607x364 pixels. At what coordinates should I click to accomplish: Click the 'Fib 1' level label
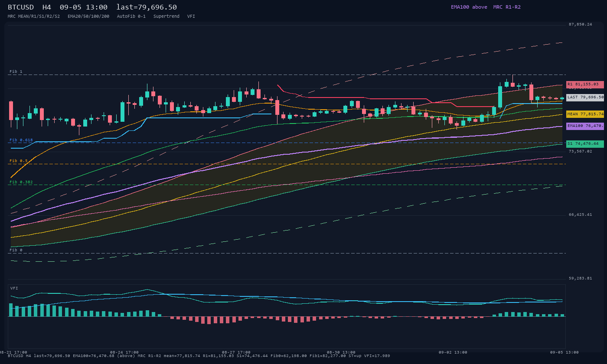point(16,71)
